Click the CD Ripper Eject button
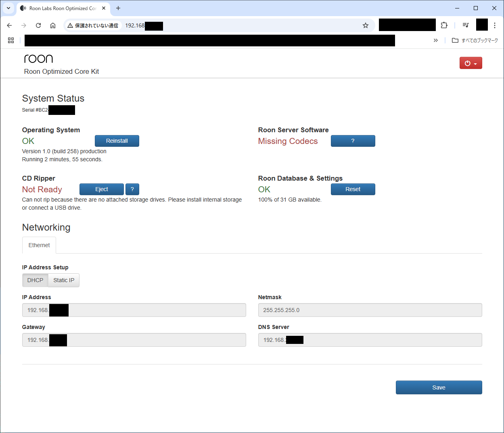The width and height of the screenshot is (504, 433). pos(102,189)
